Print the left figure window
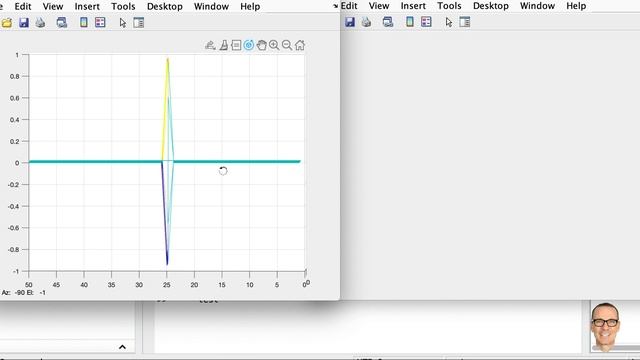This screenshot has width=640, height=360. click(40, 22)
